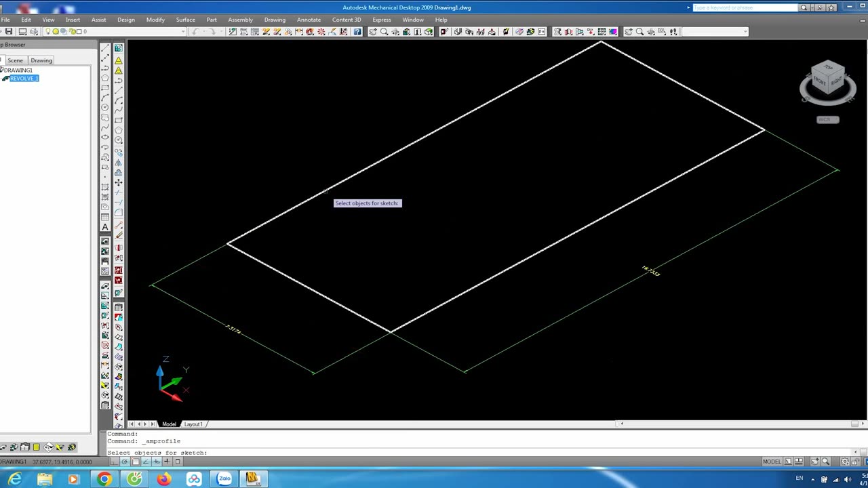Viewport: 868px width, 488px height.
Task: Select the Model tab
Action: coord(169,424)
